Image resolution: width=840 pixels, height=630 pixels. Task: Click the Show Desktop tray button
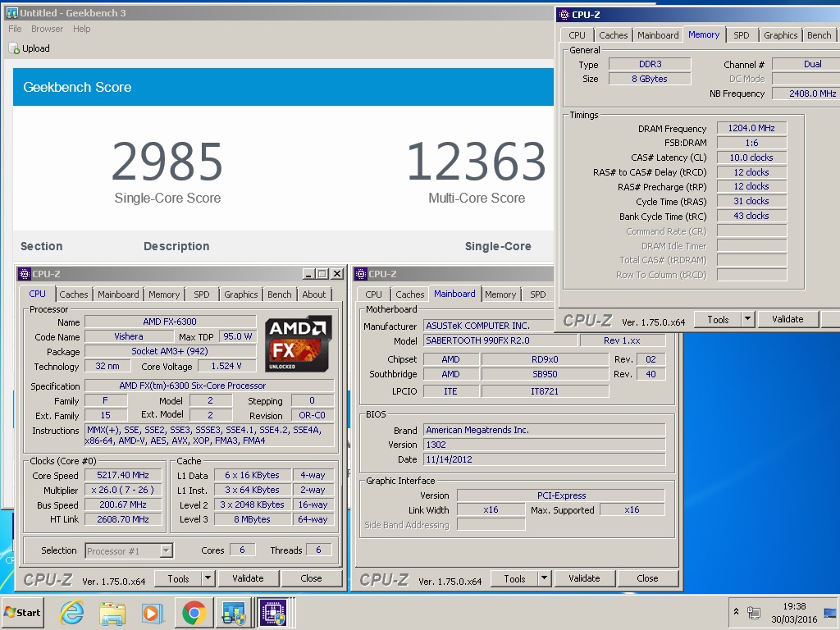coord(830,612)
